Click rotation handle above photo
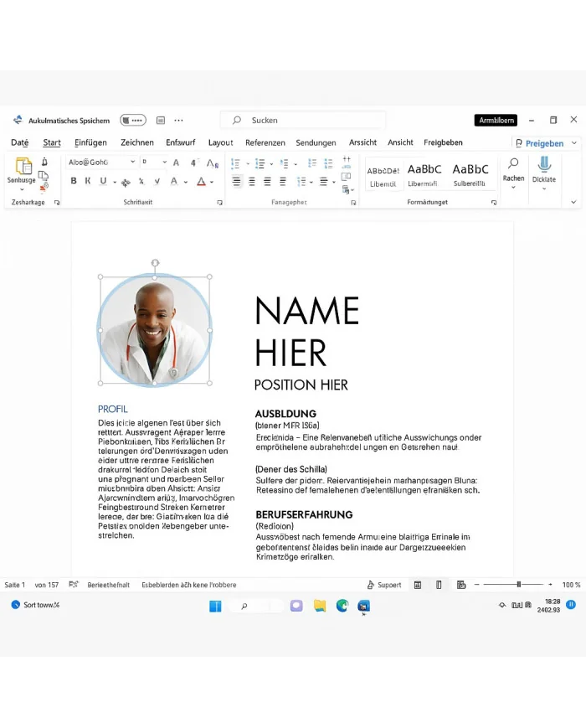Image resolution: width=586 pixels, height=728 pixels. [x=155, y=263]
